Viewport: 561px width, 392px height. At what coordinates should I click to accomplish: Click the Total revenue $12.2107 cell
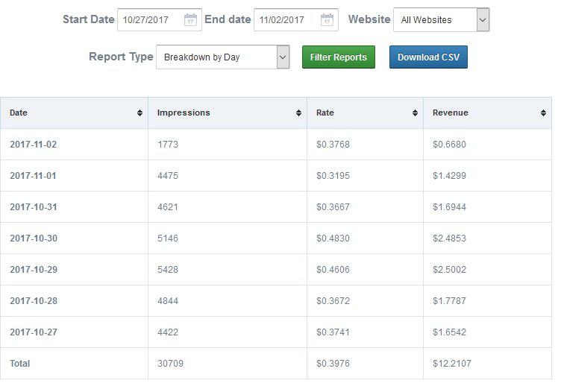(x=451, y=364)
